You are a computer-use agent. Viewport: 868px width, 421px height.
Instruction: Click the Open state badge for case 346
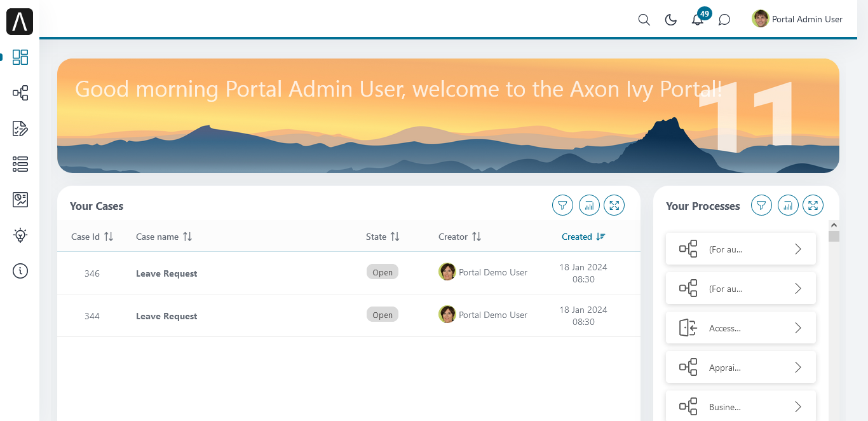tap(383, 272)
